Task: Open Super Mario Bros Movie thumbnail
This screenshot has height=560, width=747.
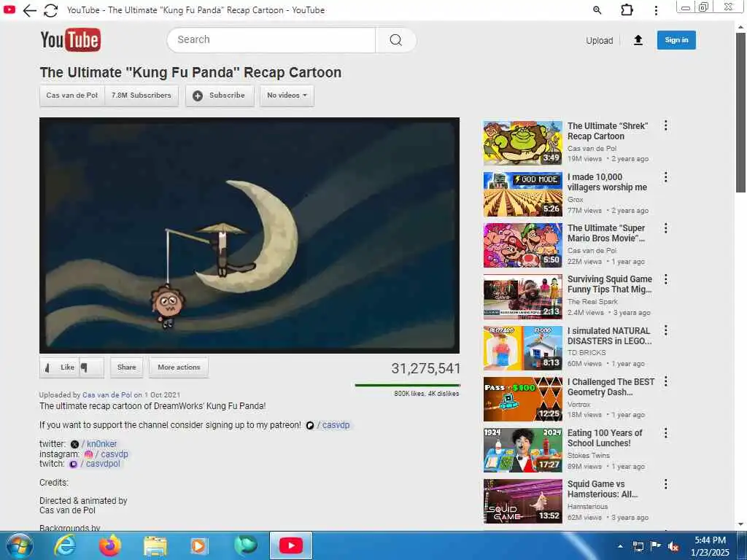Action: coord(522,245)
